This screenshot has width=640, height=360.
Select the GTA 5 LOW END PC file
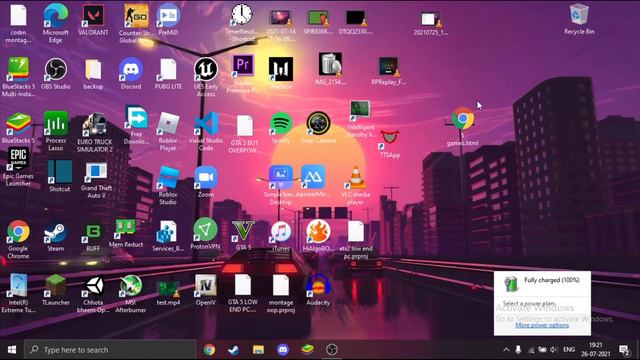point(243,285)
